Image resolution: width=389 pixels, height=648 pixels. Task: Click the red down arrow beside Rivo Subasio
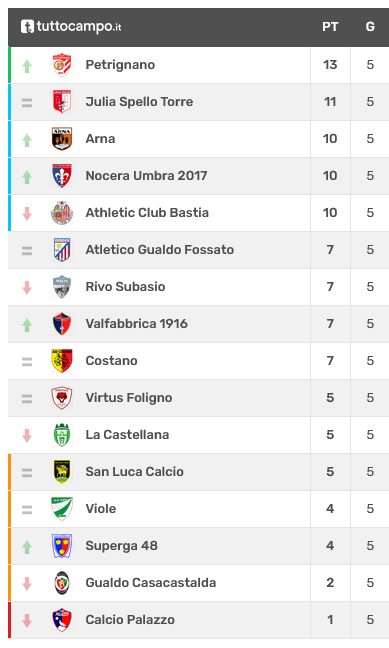pos(27,287)
